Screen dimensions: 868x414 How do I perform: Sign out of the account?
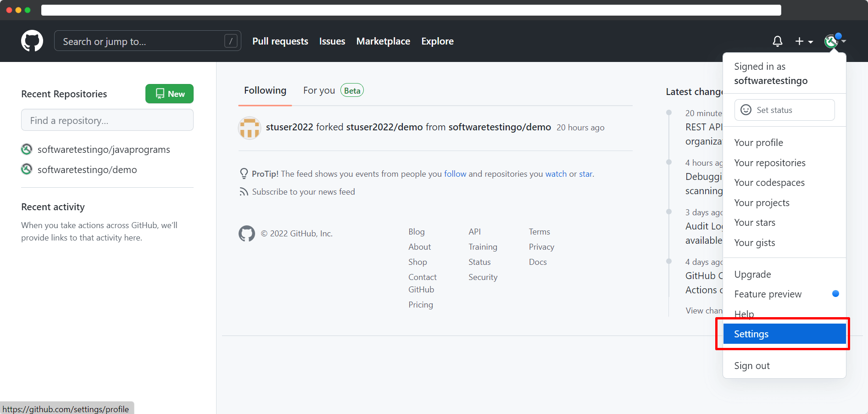[x=784, y=366]
